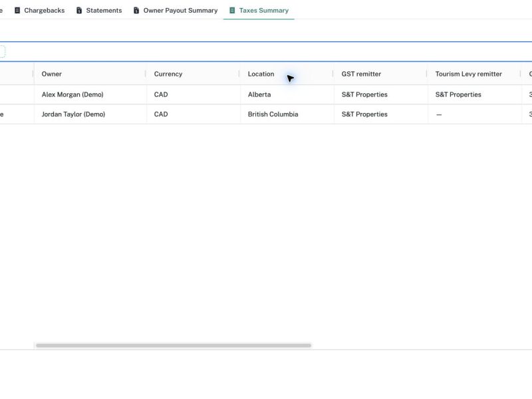
Task: Click the British Columbia location cell
Action: point(287,114)
